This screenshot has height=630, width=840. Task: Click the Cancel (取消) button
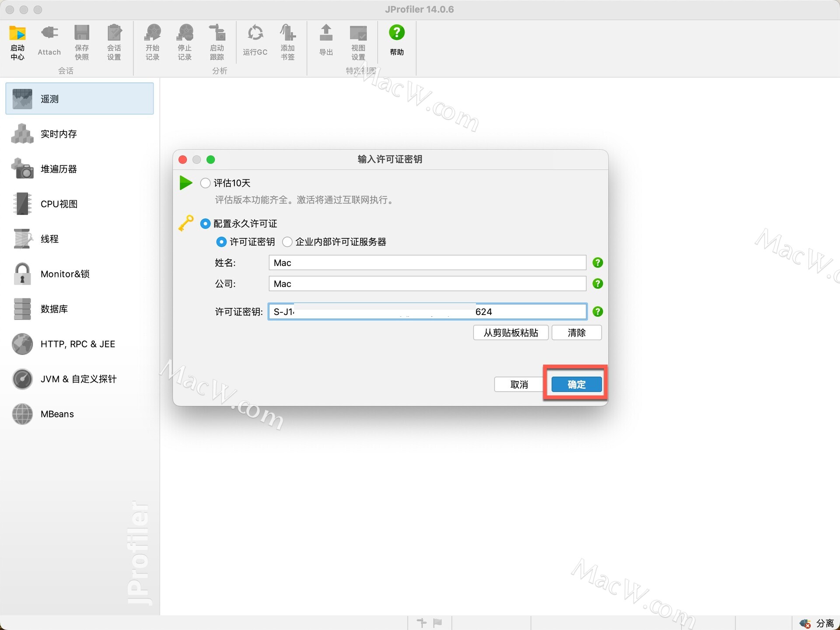click(519, 384)
